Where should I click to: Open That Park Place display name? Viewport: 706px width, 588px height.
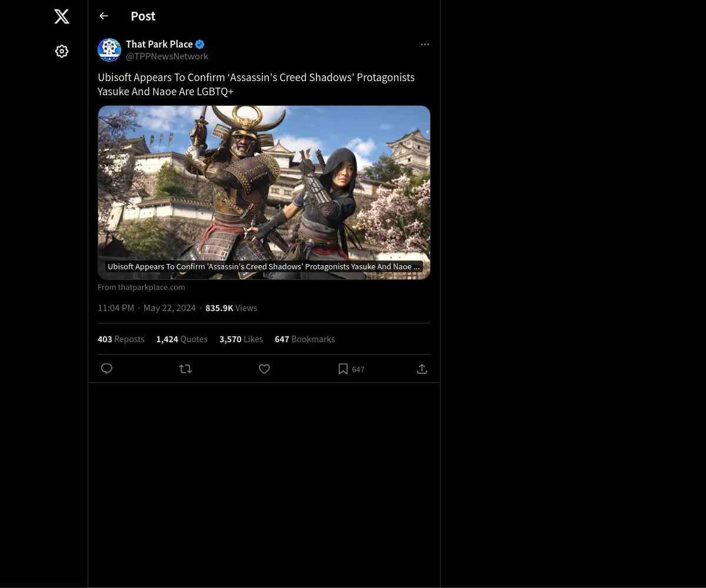point(159,44)
